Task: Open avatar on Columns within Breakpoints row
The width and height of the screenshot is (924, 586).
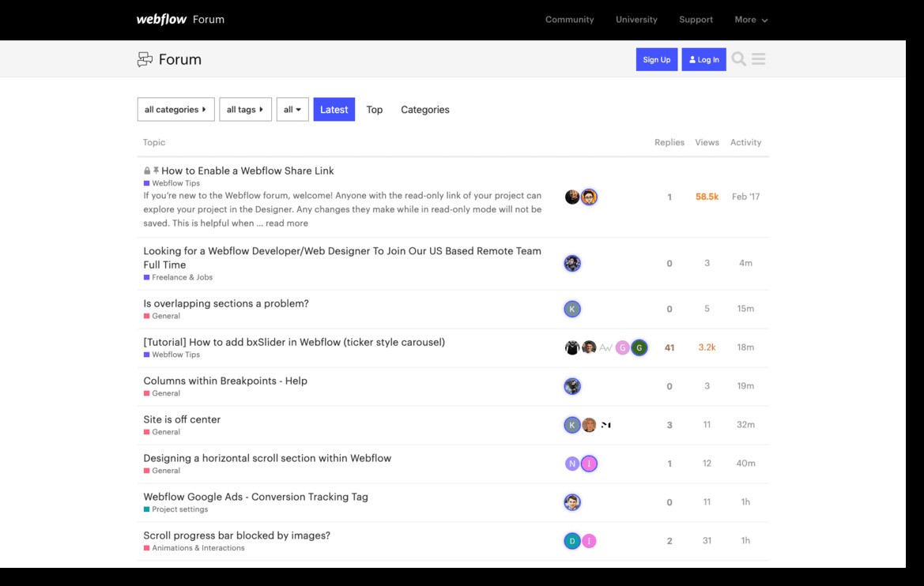Action: click(x=572, y=386)
